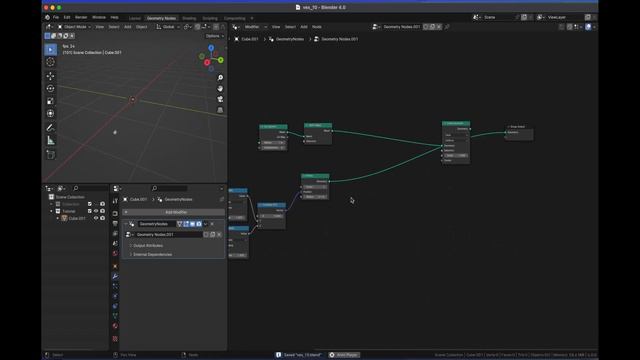Switch to Layout workspace tab

click(135, 18)
